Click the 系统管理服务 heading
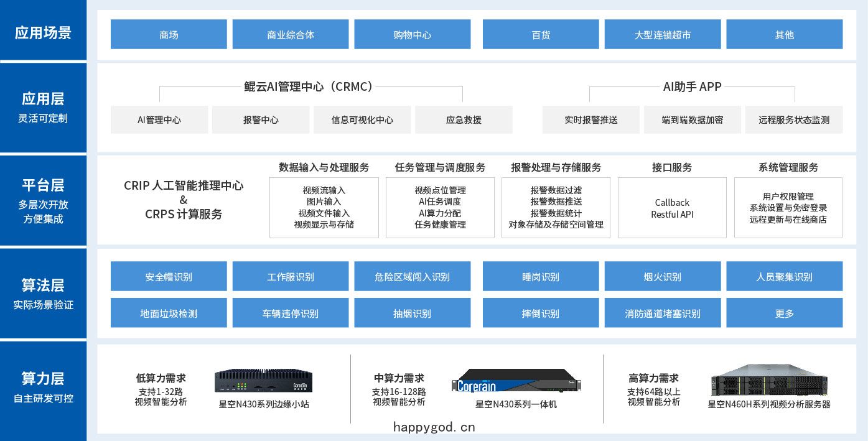This screenshot has height=441, width=868. point(788,167)
